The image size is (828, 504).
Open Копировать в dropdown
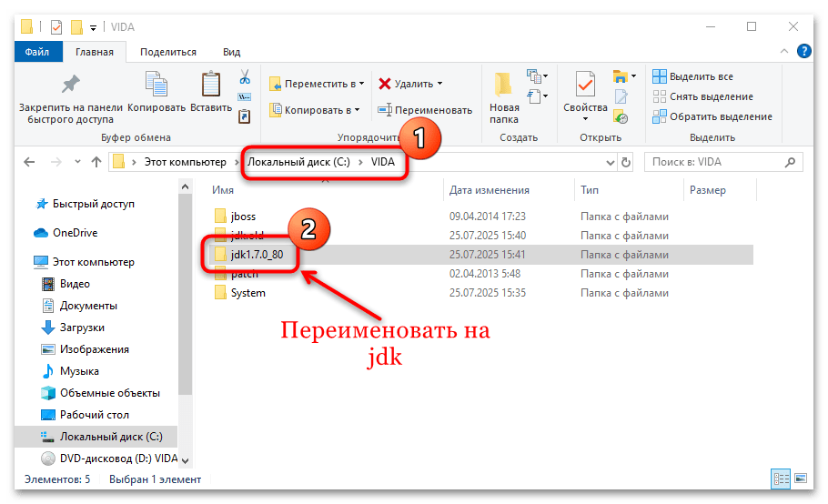(x=315, y=110)
